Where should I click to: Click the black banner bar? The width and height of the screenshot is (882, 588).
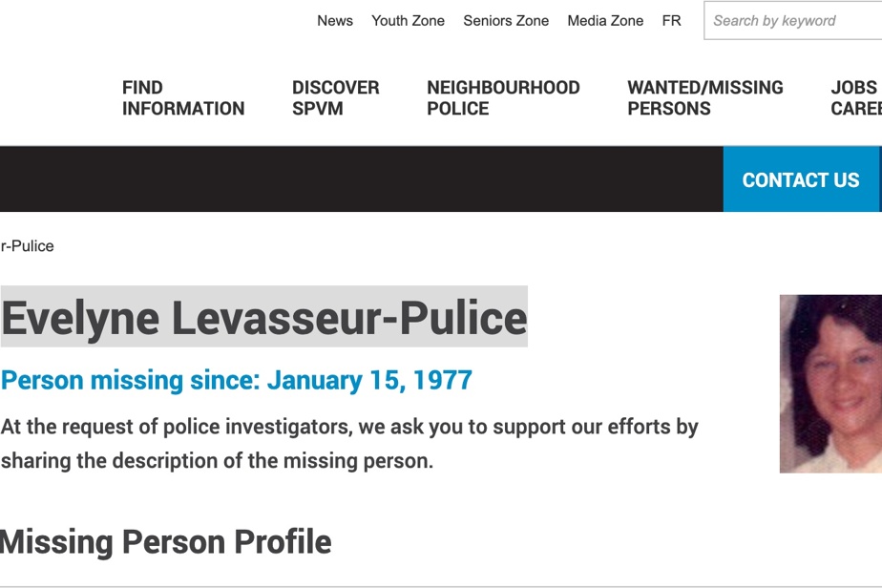(x=361, y=179)
